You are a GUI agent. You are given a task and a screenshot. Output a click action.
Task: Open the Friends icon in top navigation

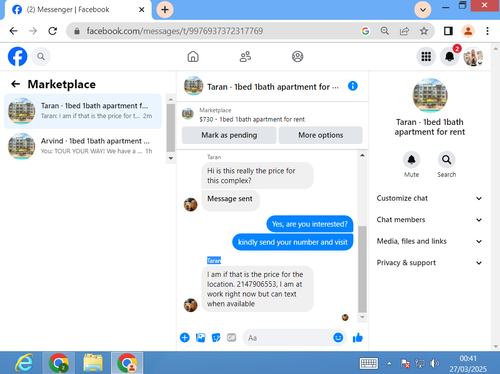coord(245,57)
